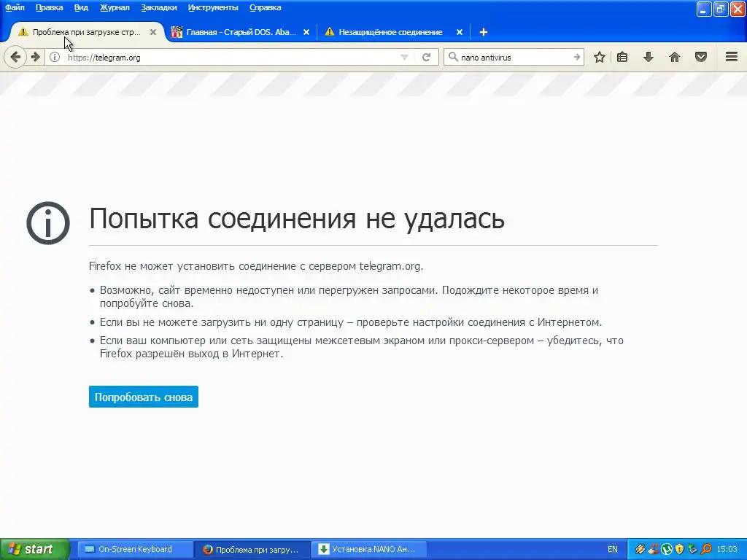
Task: Click the magnifier icon in the search box
Action: click(453, 57)
